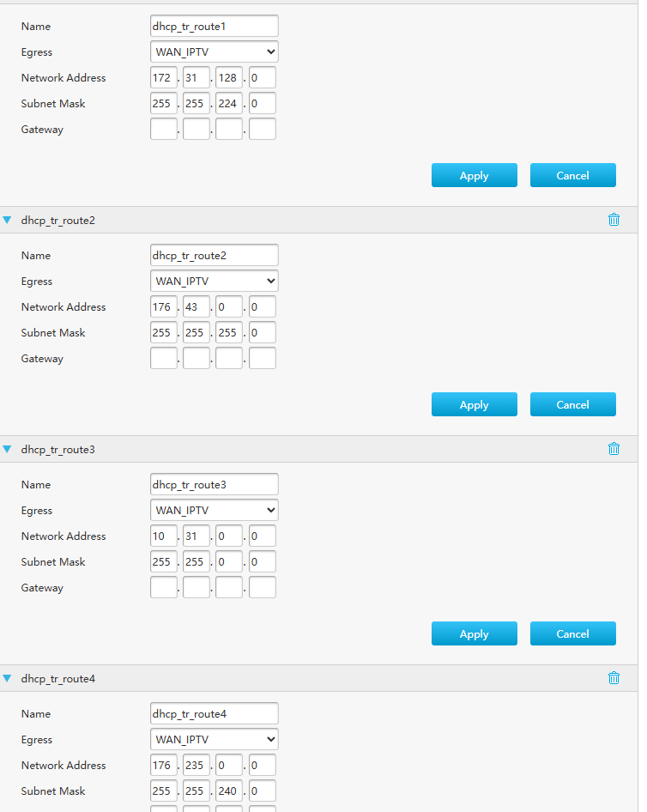Viewport: 647px width, 812px height.
Task: Click the dhcp_tr_route3 section header title
Action: (x=58, y=450)
